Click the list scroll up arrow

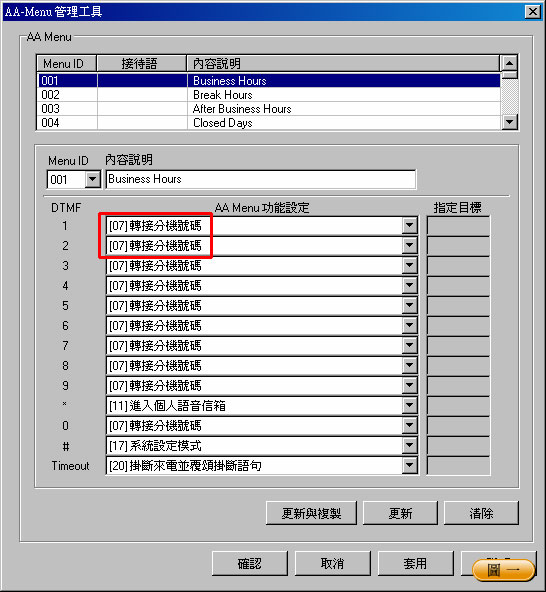click(x=509, y=63)
